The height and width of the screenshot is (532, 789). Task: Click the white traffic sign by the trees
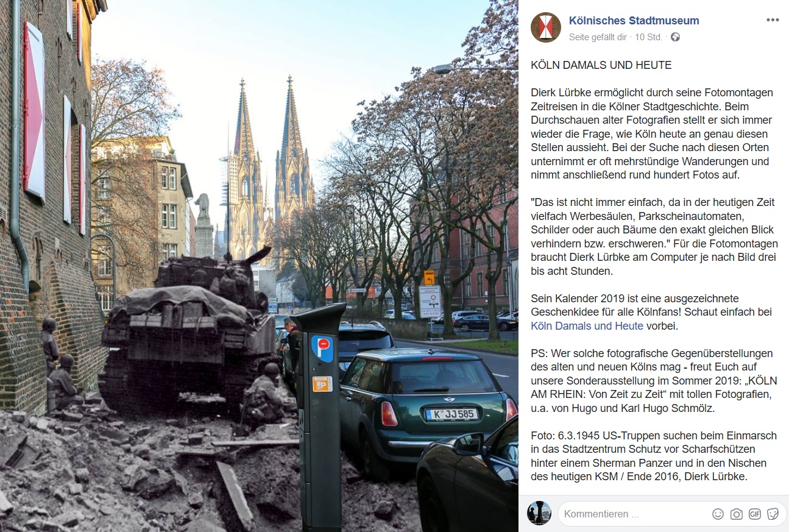click(x=430, y=302)
